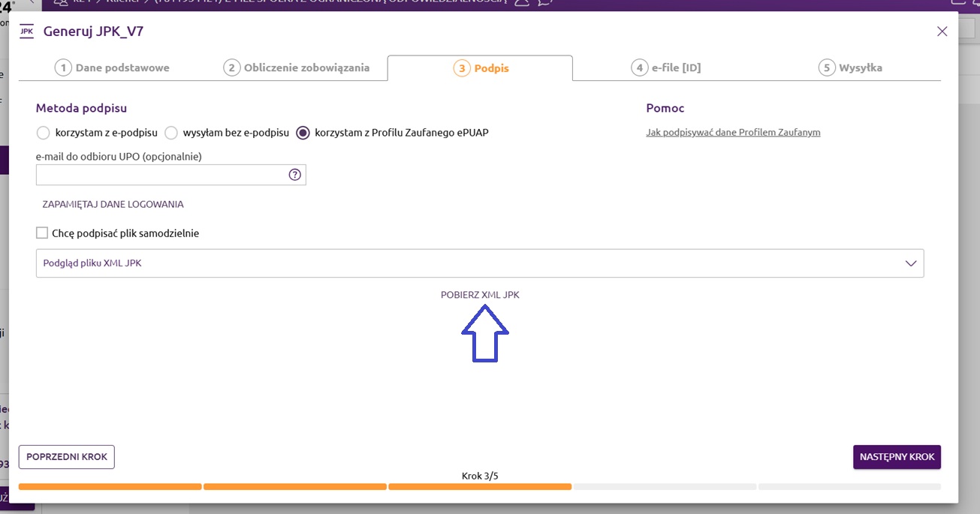Click the 'POPRZEDNI KROK' button

[67, 457]
